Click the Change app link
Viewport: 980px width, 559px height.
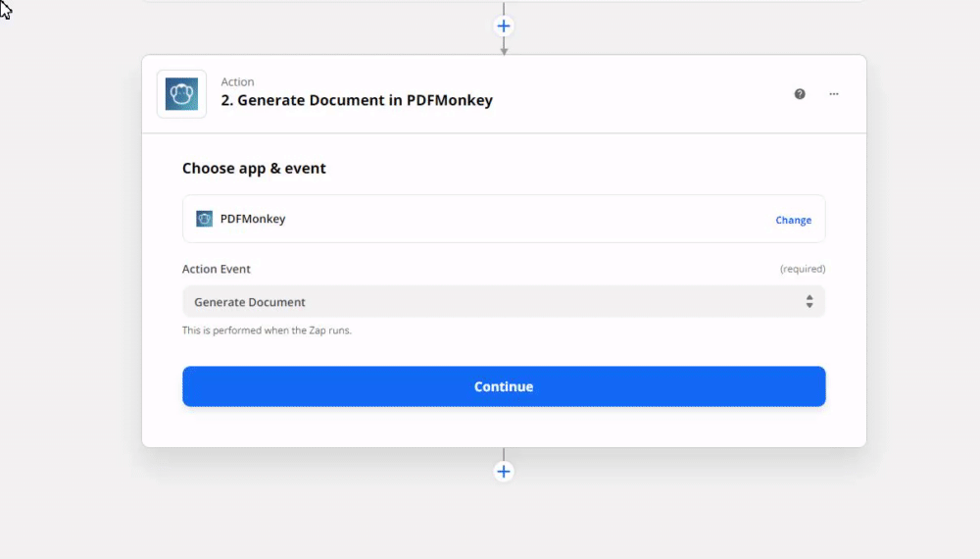[x=793, y=220]
